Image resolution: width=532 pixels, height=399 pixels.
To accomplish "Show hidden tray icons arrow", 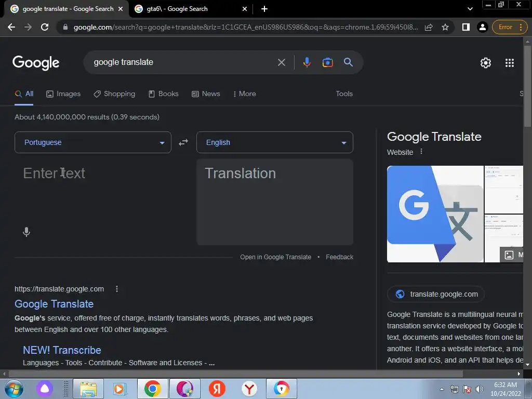I will [x=442, y=389].
